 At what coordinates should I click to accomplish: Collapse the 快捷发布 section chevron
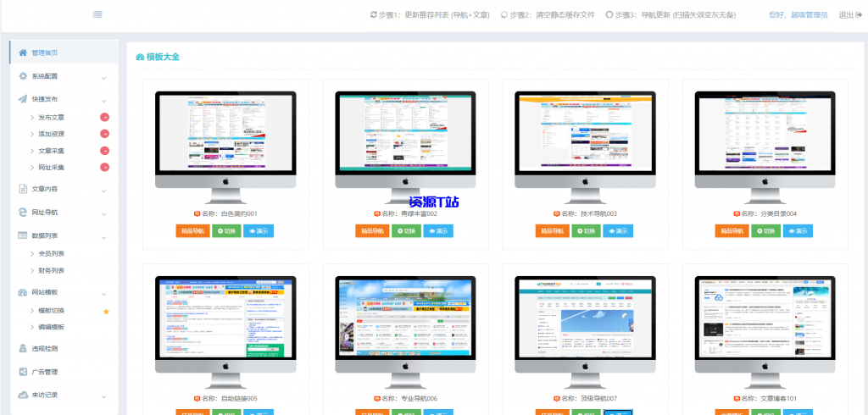[104, 100]
